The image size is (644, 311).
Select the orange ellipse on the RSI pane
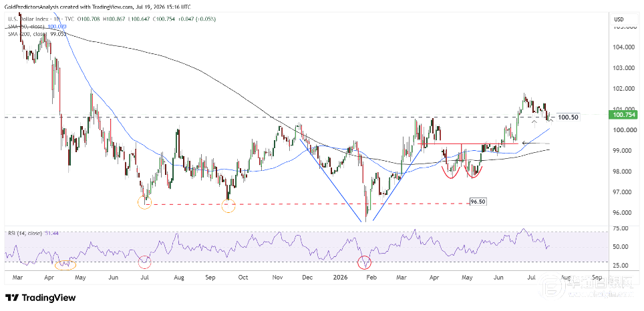[65, 265]
